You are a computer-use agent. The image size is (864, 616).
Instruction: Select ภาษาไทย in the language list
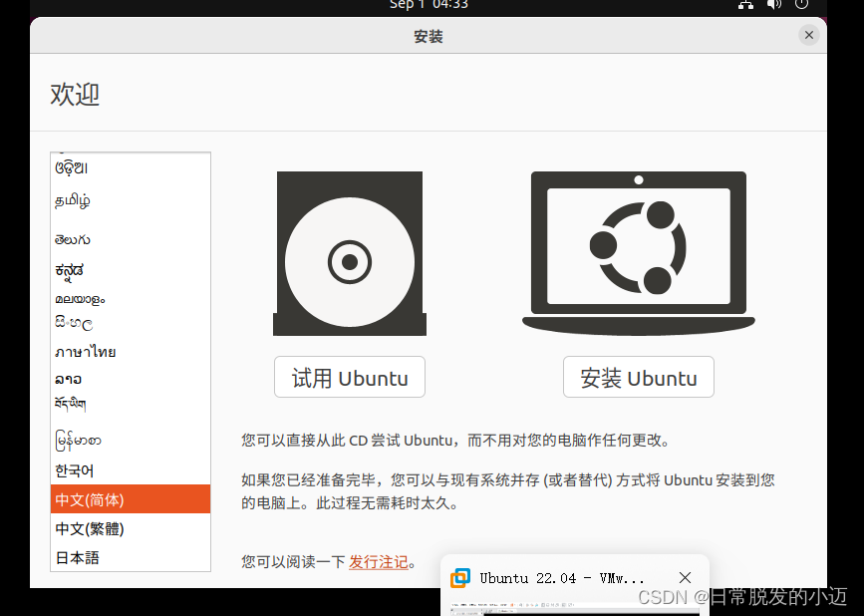[x=131, y=352]
